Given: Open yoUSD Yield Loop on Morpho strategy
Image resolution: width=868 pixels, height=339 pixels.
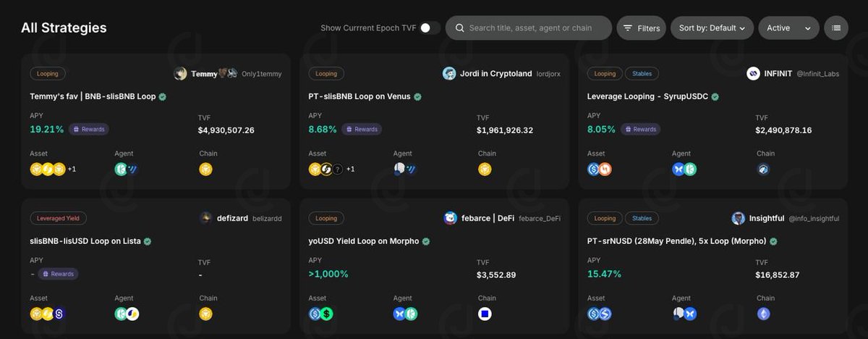Looking at the screenshot, I should 364,241.
